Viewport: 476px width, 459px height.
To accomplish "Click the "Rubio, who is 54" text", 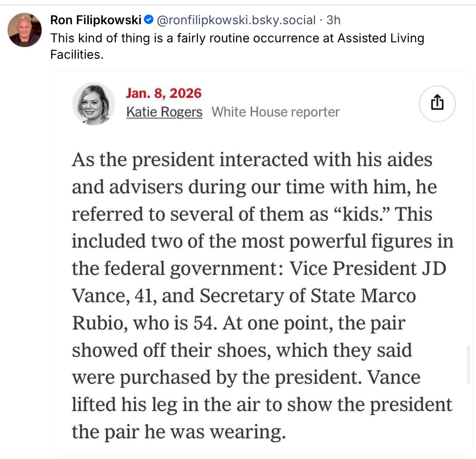I will tap(143, 323).
